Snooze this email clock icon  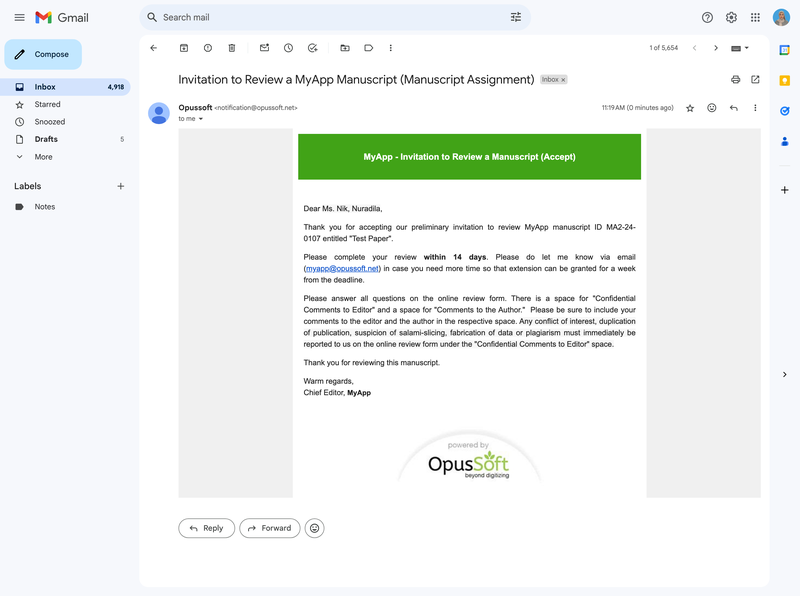click(288, 48)
